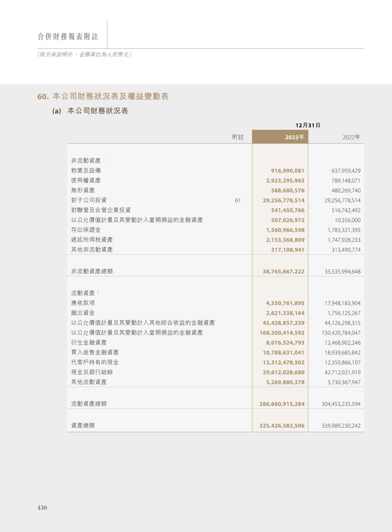392x532 pixels.
Task: Select the 物業及設備 row label
Action: (x=86, y=171)
